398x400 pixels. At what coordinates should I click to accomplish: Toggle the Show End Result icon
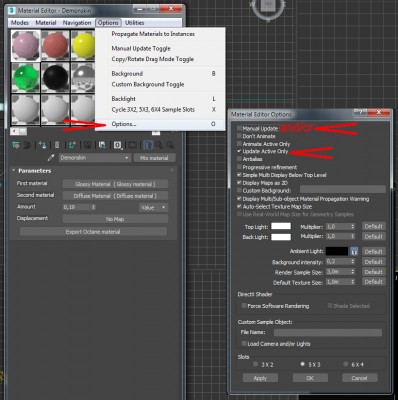click(147, 145)
